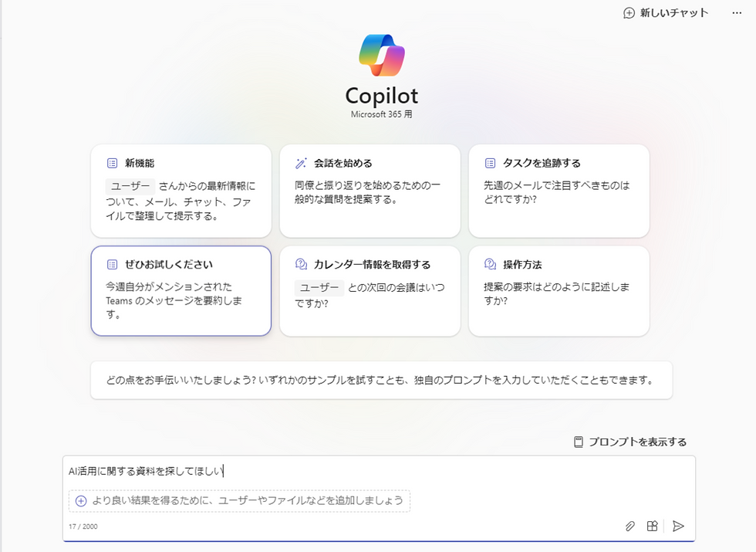The width and height of the screenshot is (756, 552).
Task: Click the Copilot colorful logo
Action: (x=382, y=55)
